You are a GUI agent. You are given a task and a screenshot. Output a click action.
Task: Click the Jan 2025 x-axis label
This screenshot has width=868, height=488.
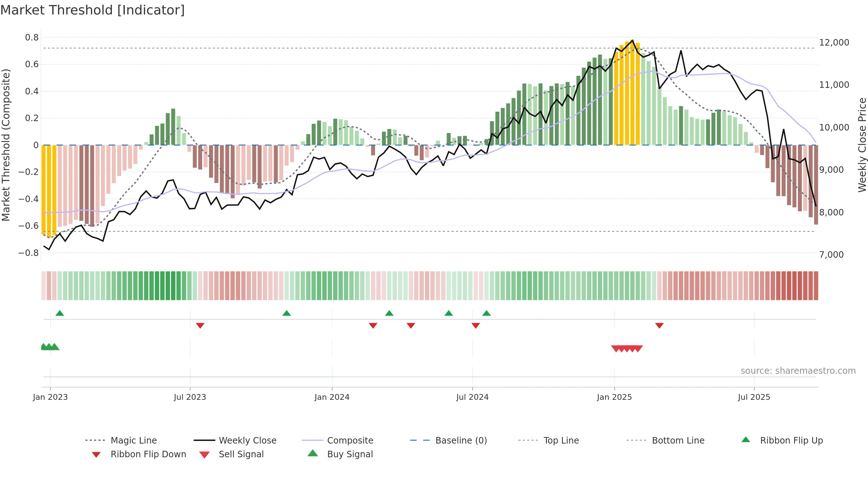click(614, 397)
